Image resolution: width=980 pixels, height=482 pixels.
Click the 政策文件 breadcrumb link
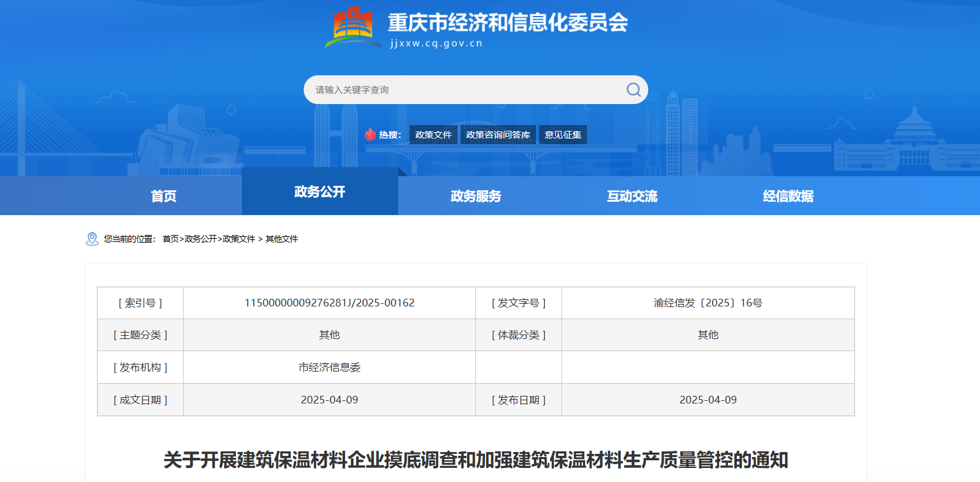[239, 239]
